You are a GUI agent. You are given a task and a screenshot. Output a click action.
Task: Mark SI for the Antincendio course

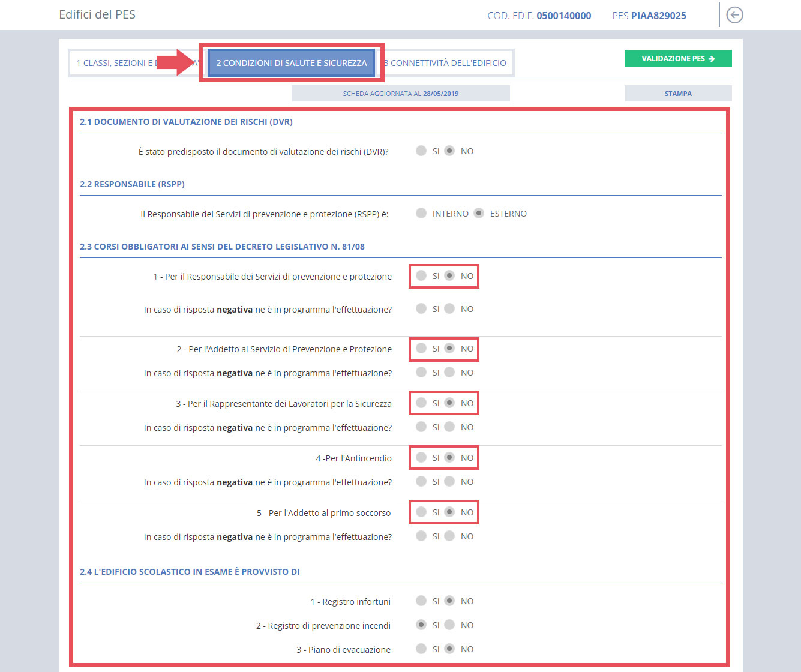(x=421, y=457)
